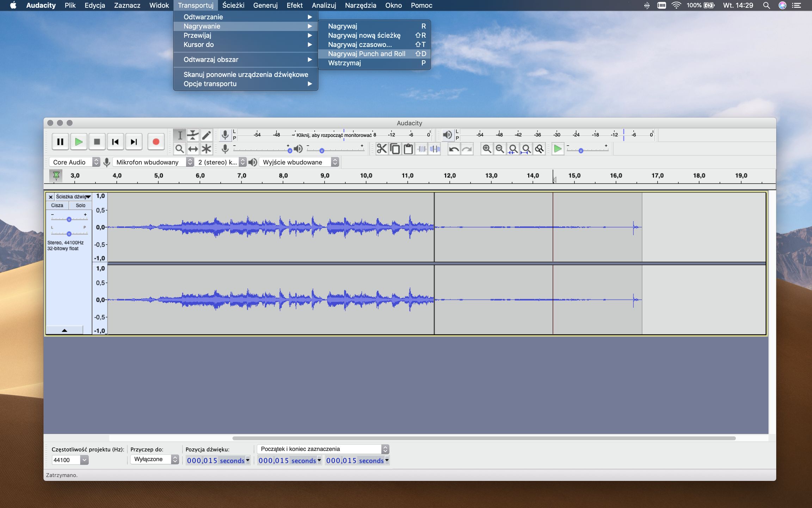Open the Efekt menu
The width and height of the screenshot is (812, 508).
[294, 5]
